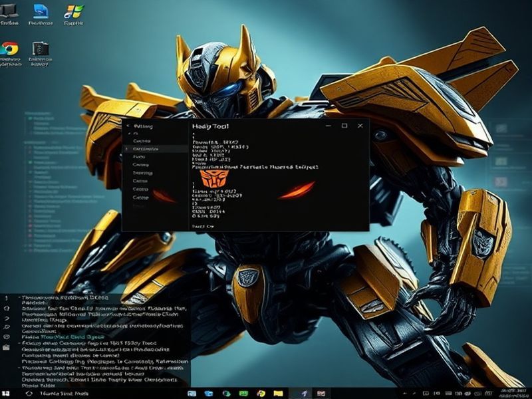Viewport: 532px width, 399px height.
Task: Open the Windows flag desktop shortcut
Action: [x=74, y=13]
